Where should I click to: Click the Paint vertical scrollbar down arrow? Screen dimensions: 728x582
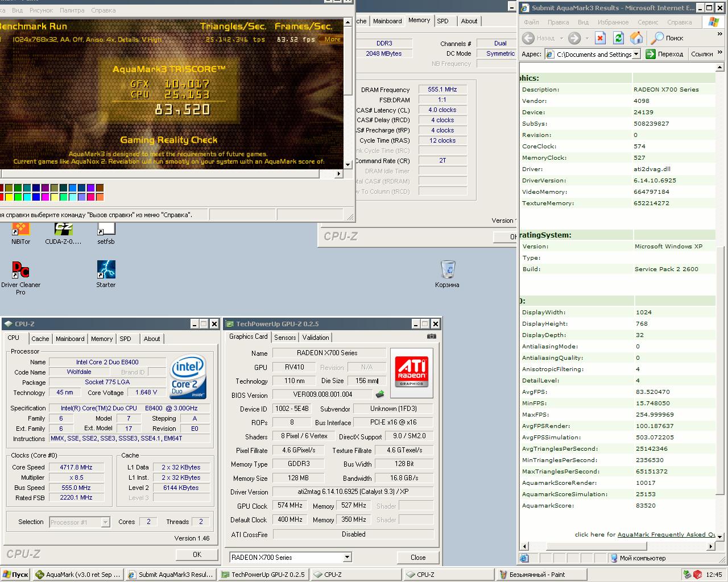(349, 165)
